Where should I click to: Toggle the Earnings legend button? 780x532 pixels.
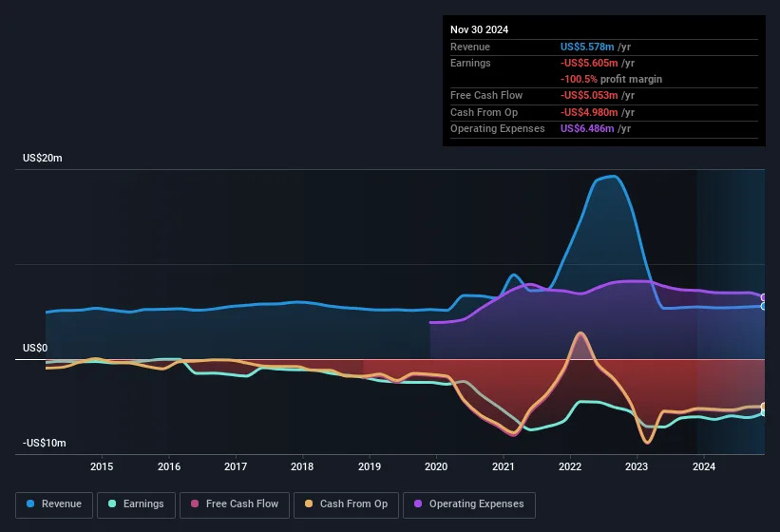(x=136, y=504)
